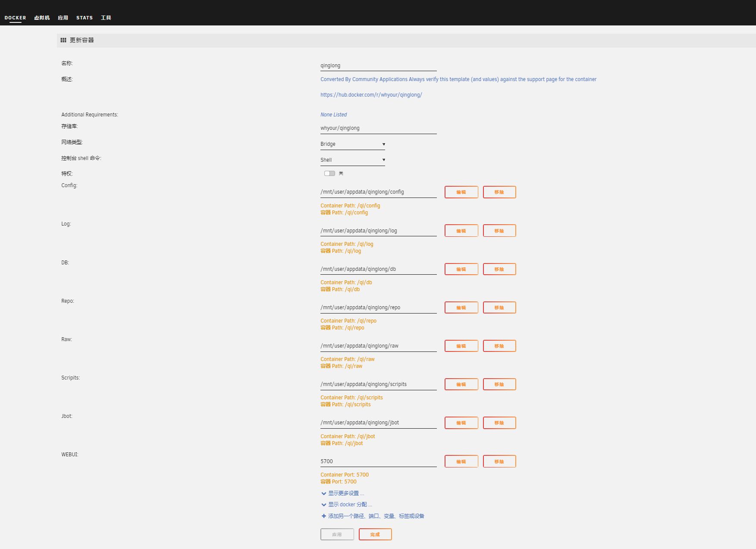
Task: Click 移除 for the Log path
Action: (499, 231)
